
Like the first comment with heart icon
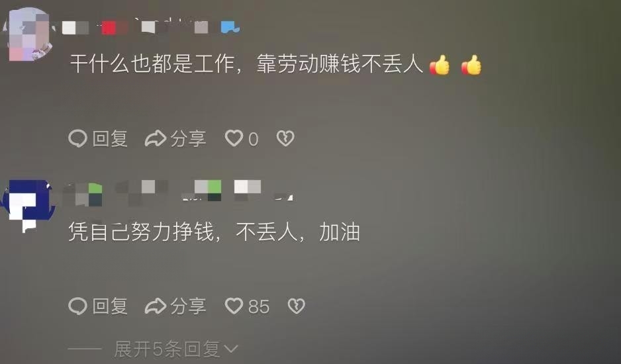[x=234, y=138]
